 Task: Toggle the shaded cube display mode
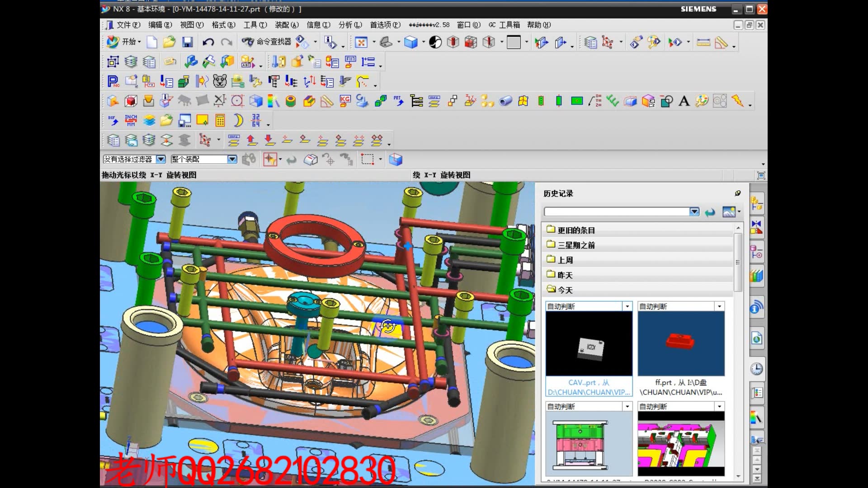click(x=396, y=159)
